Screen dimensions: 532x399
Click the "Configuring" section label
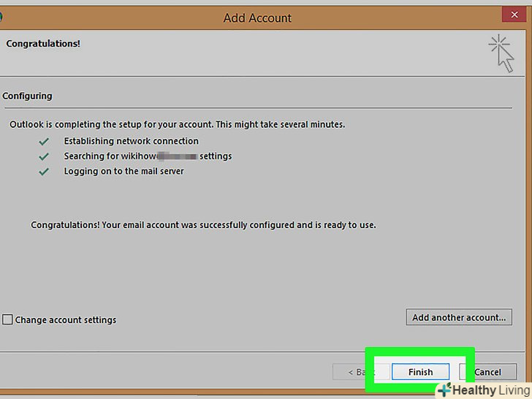coord(27,96)
